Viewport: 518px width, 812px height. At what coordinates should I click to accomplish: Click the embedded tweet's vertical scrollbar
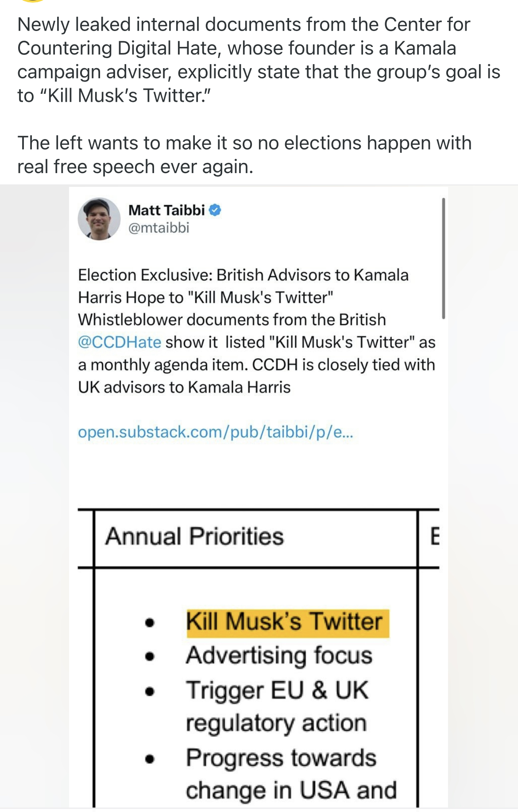[443, 258]
